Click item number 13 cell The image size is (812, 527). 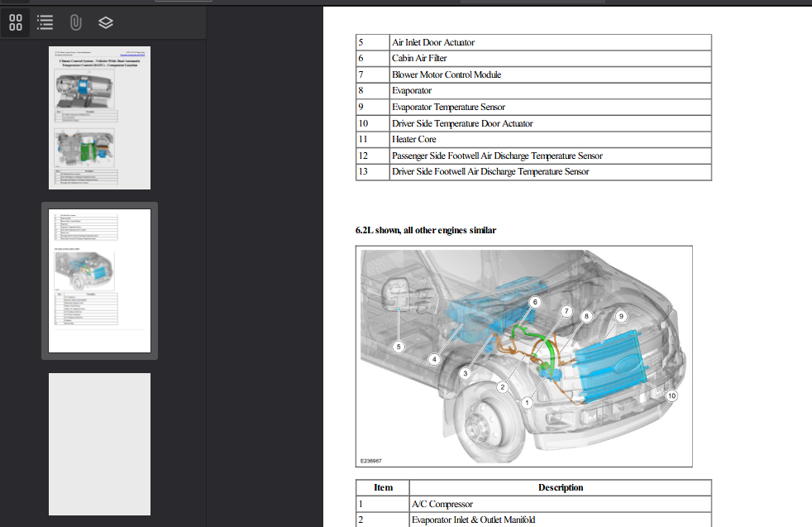[x=373, y=171]
